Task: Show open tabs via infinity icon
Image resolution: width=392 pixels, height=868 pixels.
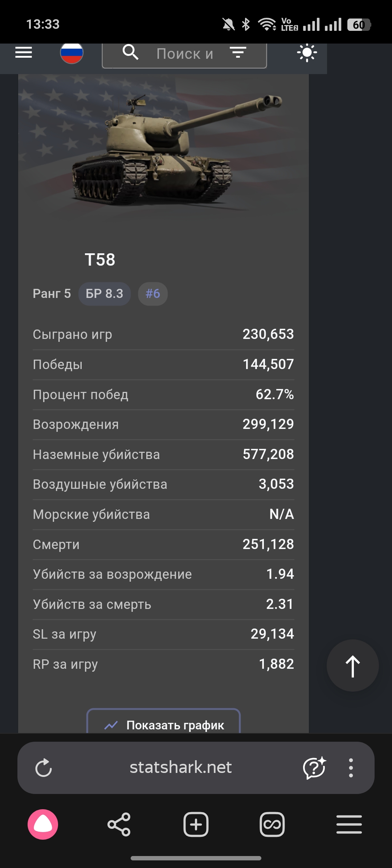Action: click(x=272, y=824)
